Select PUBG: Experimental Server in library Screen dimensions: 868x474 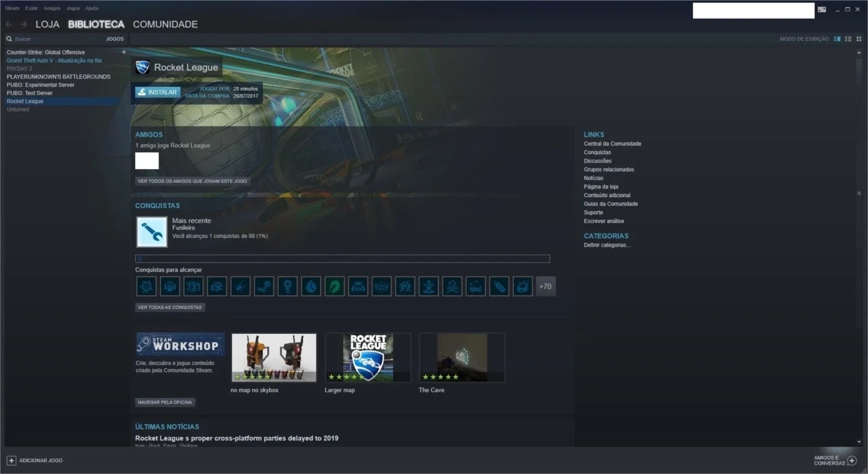[40, 85]
